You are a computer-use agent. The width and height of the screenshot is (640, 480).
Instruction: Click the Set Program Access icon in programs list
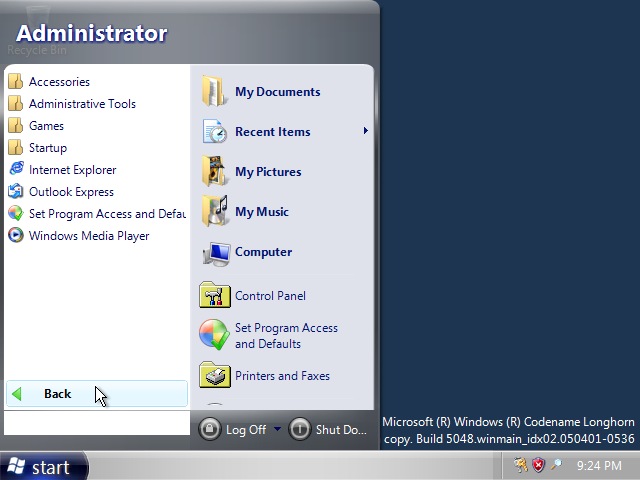(x=16, y=213)
